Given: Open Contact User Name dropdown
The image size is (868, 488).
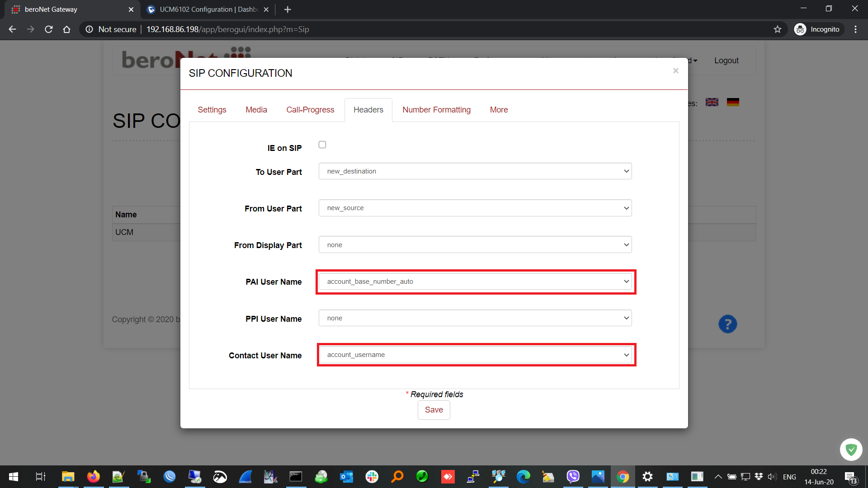Looking at the screenshot, I should point(475,355).
